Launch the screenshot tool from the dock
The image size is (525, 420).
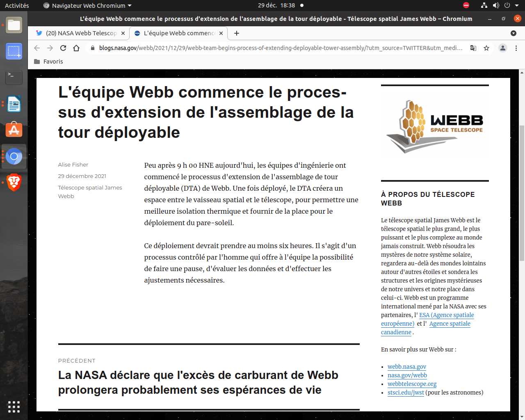click(14, 51)
